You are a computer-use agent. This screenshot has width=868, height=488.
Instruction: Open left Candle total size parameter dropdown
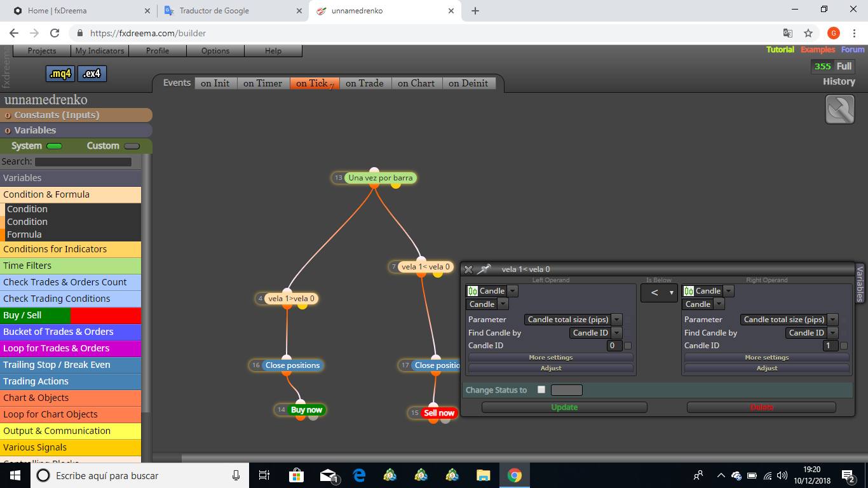tap(616, 320)
